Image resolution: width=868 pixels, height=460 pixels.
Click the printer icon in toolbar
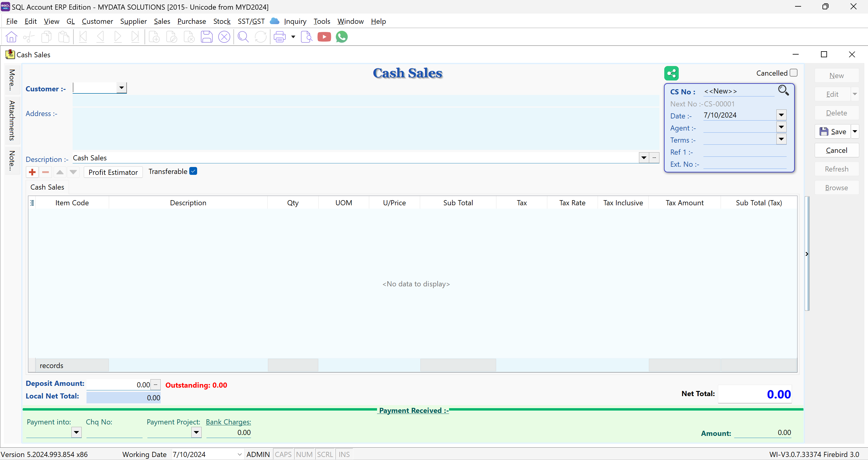pos(279,37)
